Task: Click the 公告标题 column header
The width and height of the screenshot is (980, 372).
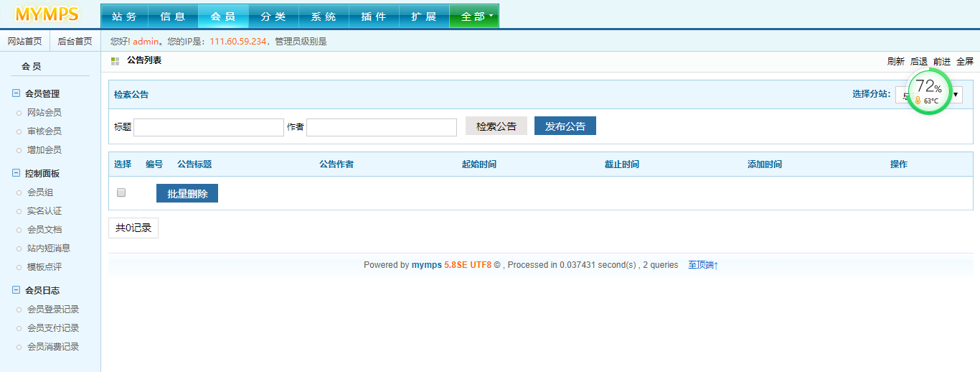Action: (x=194, y=164)
